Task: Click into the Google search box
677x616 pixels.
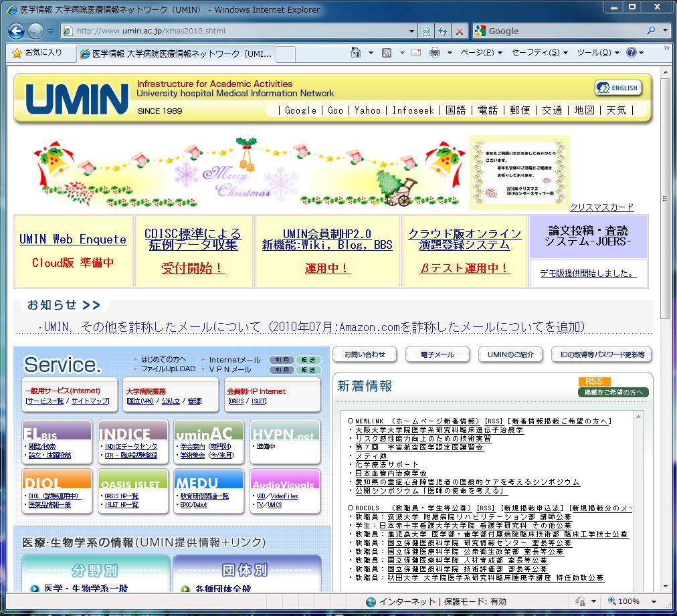Action: [562, 31]
